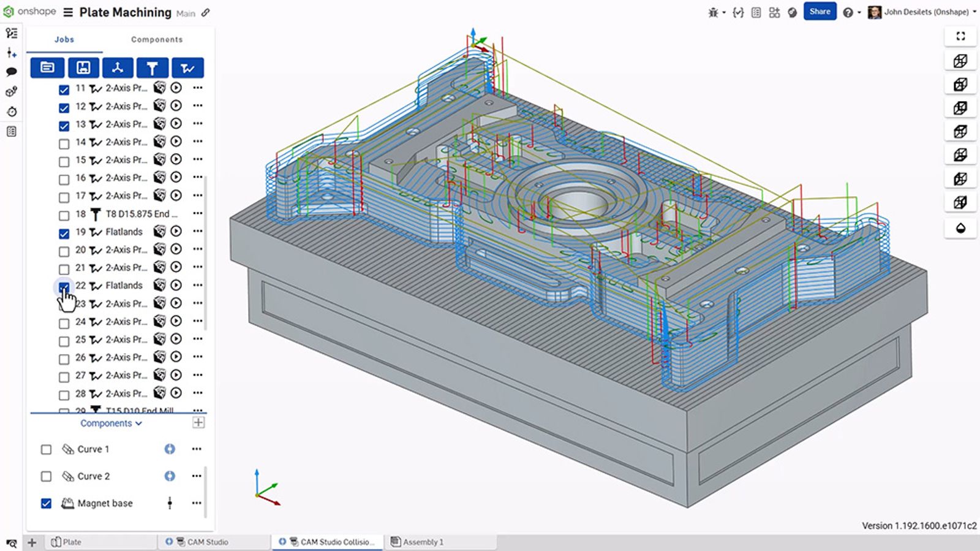The width and height of the screenshot is (980, 551).
Task: Click the add tool button in Jobs toolbar
Action: coord(152,67)
